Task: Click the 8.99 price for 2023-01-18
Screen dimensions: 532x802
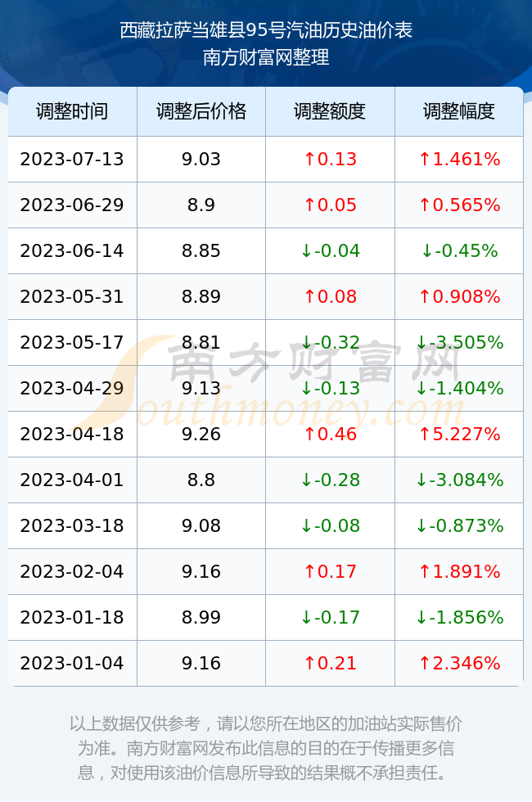Action: point(201,617)
